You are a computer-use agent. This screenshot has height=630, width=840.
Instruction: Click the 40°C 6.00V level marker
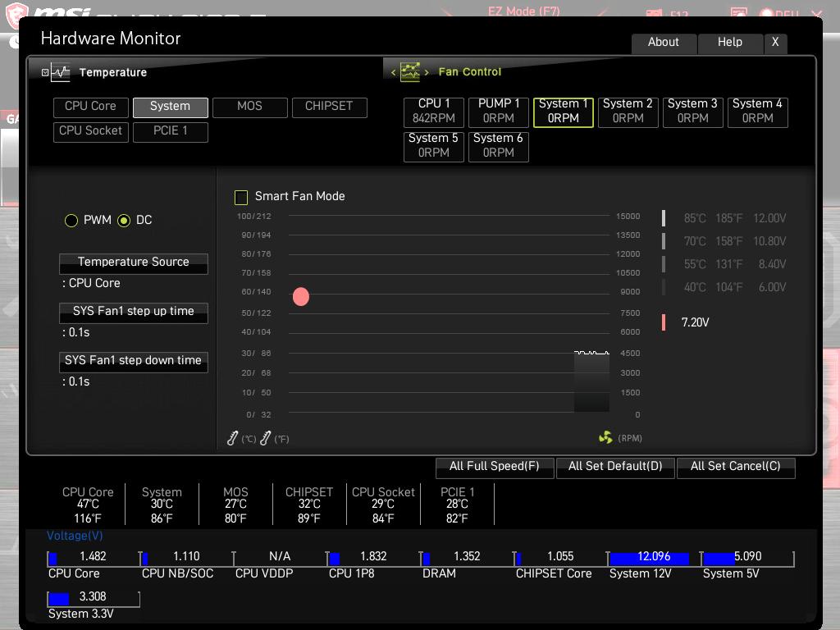(664, 288)
